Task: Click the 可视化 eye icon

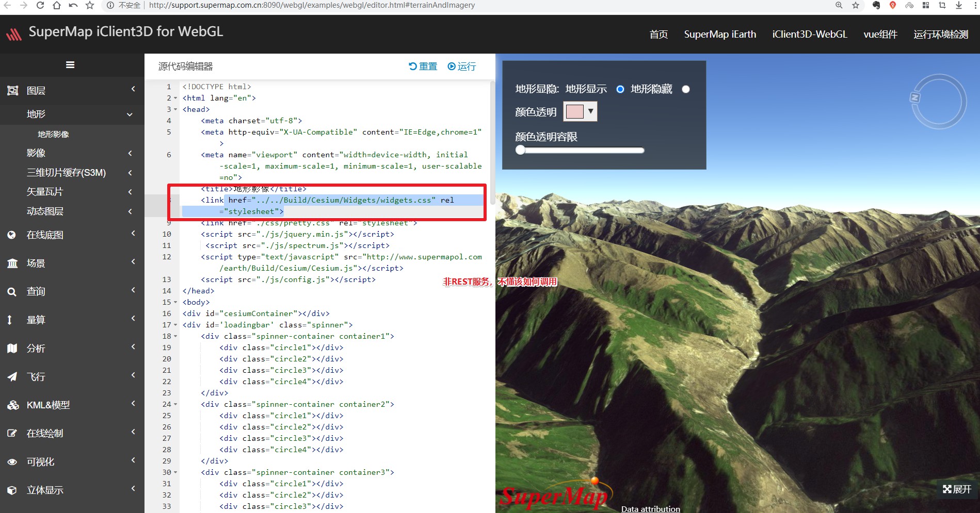Action: [12, 462]
